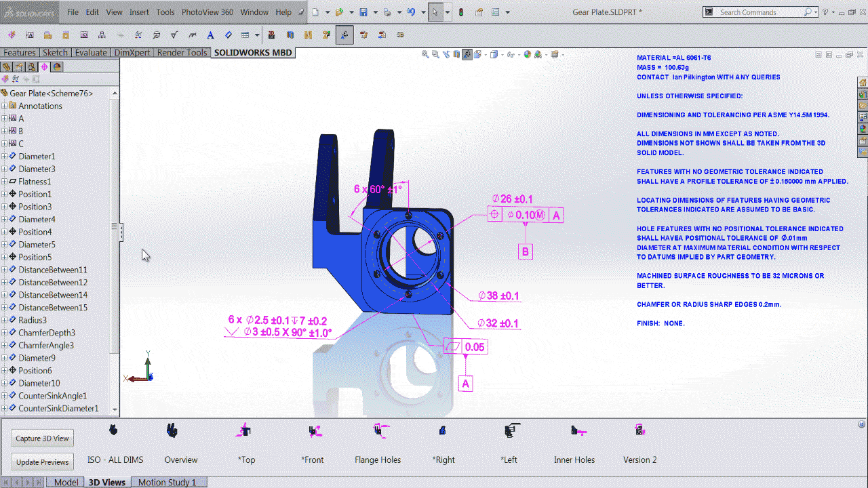Image resolution: width=868 pixels, height=488 pixels.
Task: Click the Update Previews button
Action: point(41,462)
